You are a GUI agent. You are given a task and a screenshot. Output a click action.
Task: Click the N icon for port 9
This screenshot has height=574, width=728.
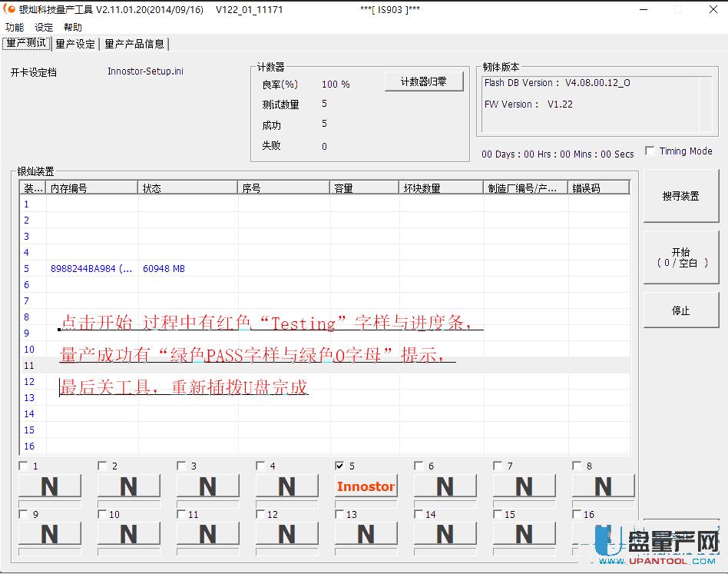[49, 533]
